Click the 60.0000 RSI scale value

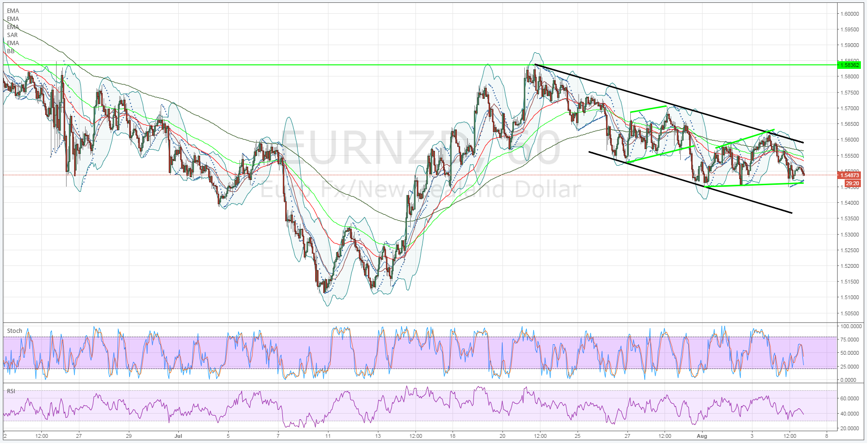(x=851, y=398)
